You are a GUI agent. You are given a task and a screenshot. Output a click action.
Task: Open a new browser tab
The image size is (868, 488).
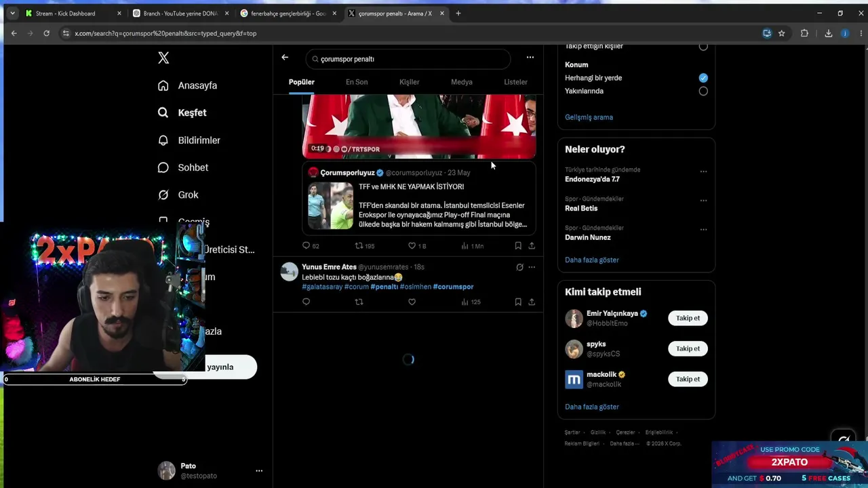(x=458, y=14)
